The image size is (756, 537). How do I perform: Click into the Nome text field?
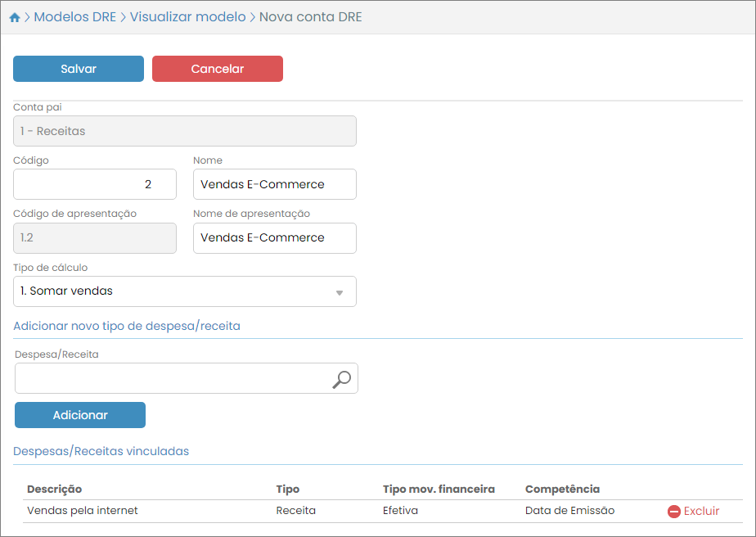(x=275, y=184)
